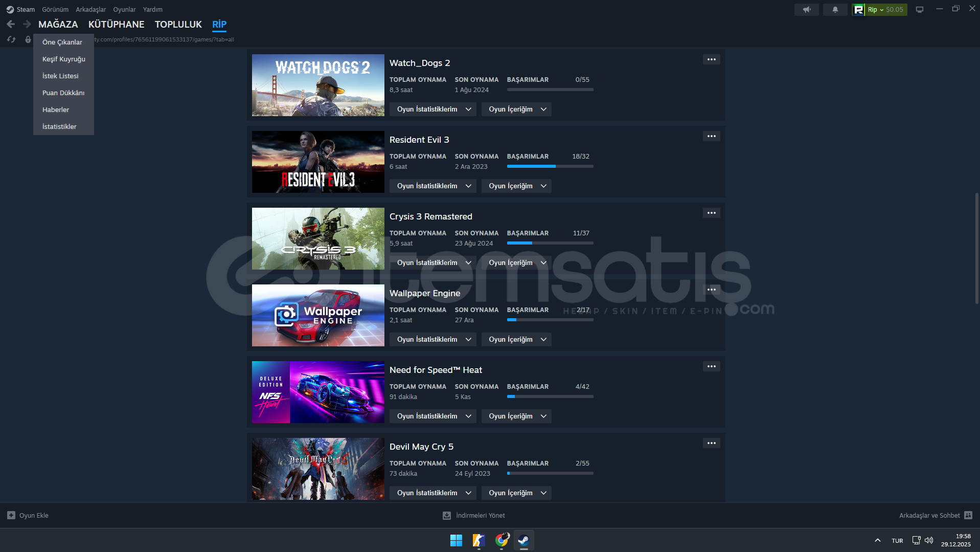Select İstek Listesi from the store submenu

pos(63,76)
